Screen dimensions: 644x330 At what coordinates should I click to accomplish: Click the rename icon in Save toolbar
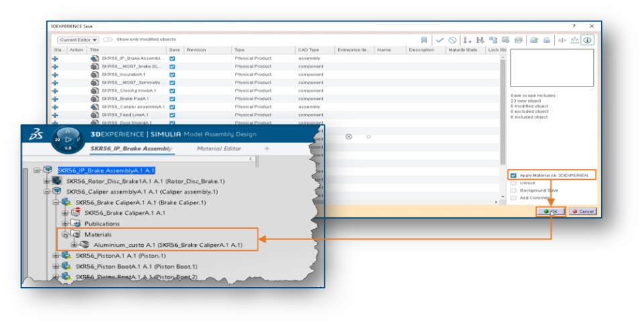[x=562, y=40]
